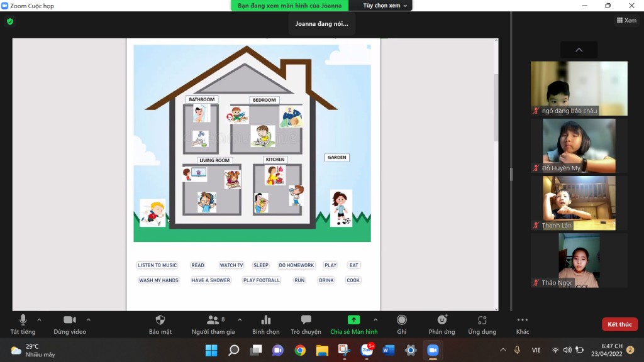Open Tùy chọn xem view options dropdown
This screenshot has width=644, height=362.
(x=385, y=6)
